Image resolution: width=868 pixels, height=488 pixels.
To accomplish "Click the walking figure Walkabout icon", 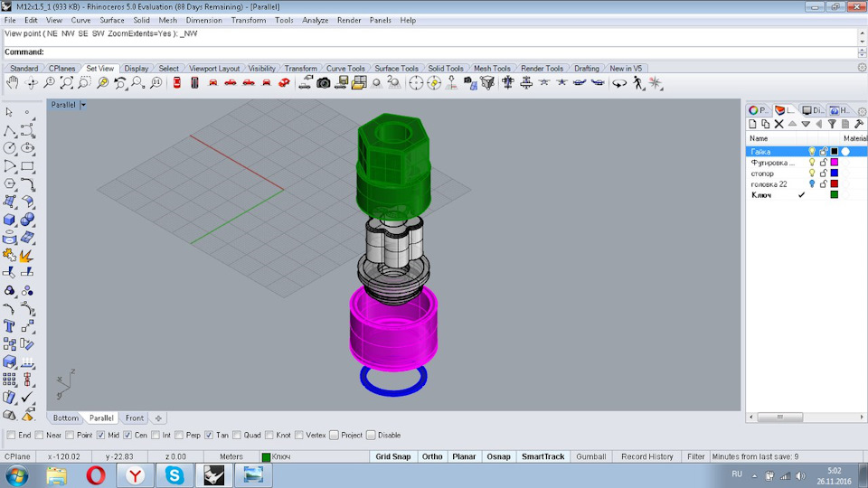I will tap(637, 83).
